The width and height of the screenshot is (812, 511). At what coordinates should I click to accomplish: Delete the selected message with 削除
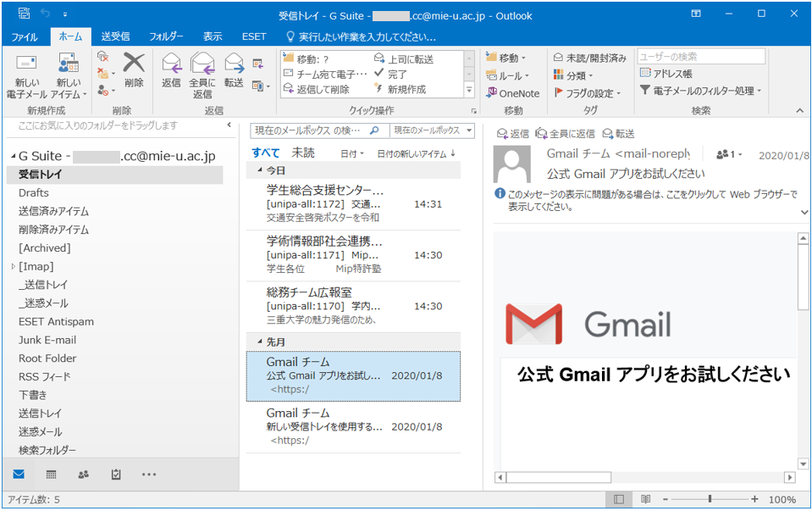[134, 69]
